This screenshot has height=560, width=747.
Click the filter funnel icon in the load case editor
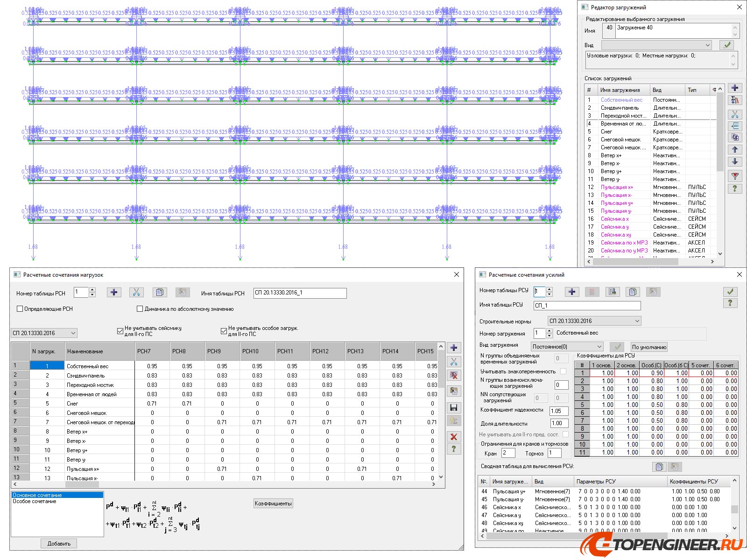click(x=735, y=176)
